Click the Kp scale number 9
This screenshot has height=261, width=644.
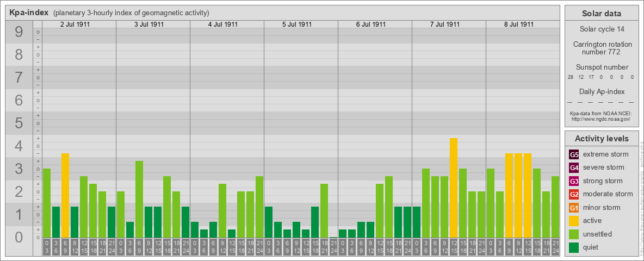[x=19, y=32]
